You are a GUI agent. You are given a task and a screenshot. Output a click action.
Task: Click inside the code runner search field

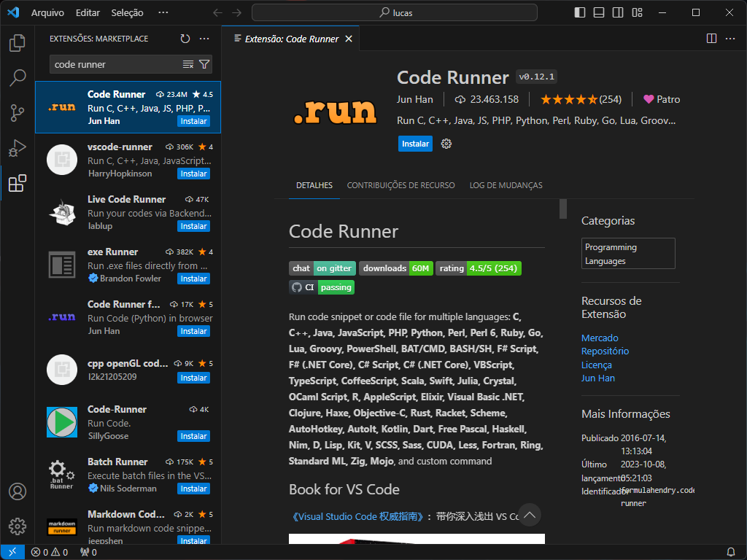[x=109, y=64]
